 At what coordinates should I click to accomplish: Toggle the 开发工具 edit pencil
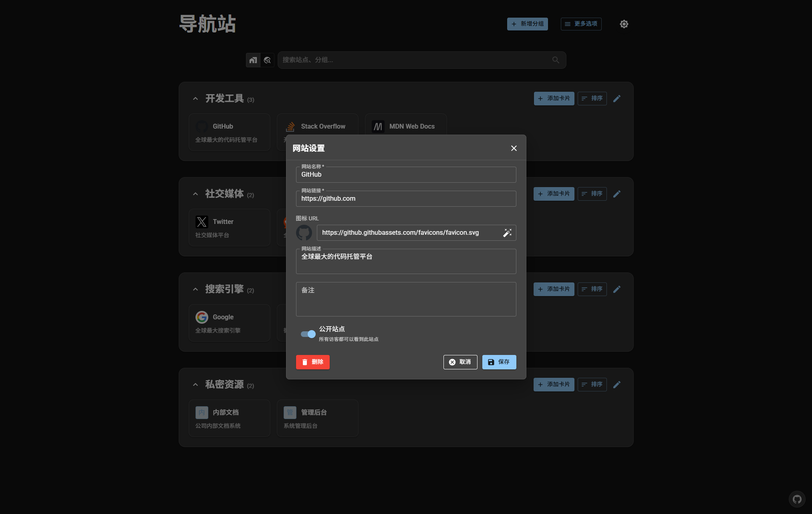coord(617,99)
